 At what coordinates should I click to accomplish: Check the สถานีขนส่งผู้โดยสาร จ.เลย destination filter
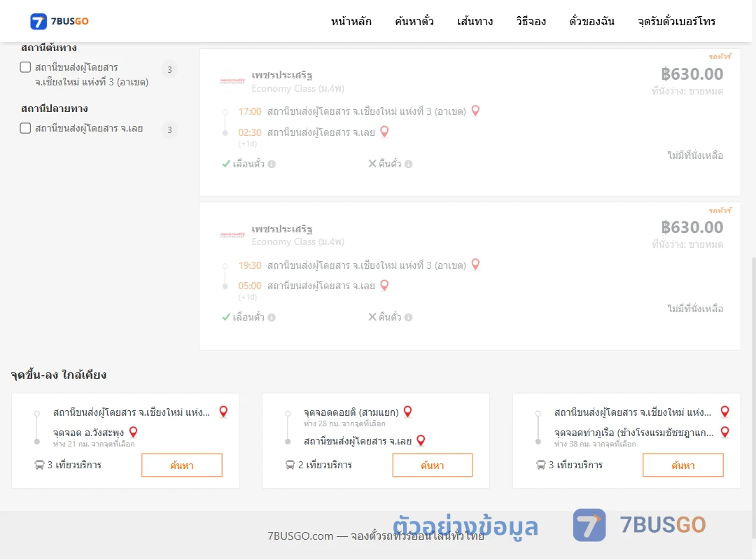tap(26, 128)
